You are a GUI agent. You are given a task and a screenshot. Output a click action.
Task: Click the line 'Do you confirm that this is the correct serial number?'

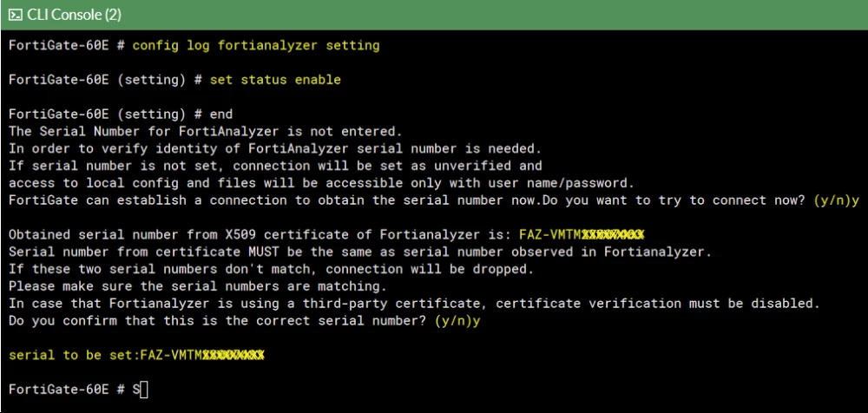tap(244, 321)
